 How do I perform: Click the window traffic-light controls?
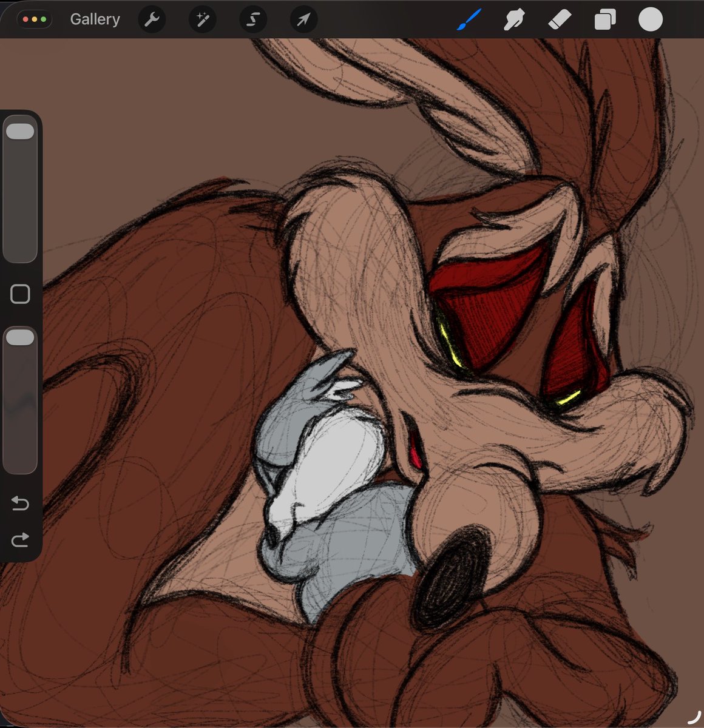[35, 19]
